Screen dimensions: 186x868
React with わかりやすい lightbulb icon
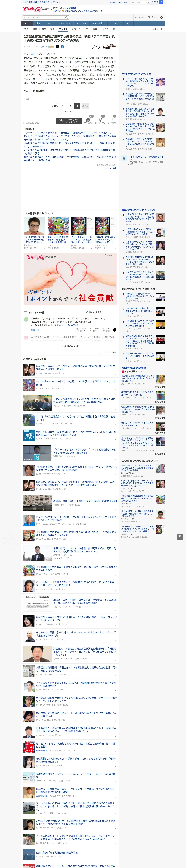point(100,119)
